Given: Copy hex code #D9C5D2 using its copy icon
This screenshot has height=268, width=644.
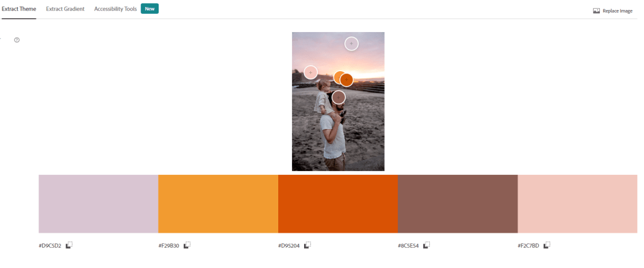Looking at the screenshot, I should [x=69, y=245].
